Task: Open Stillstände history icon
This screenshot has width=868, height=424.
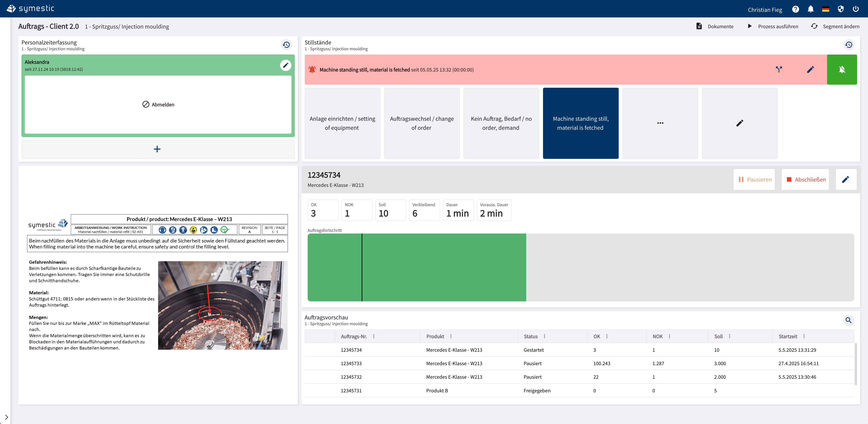Action: (x=849, y=45)
